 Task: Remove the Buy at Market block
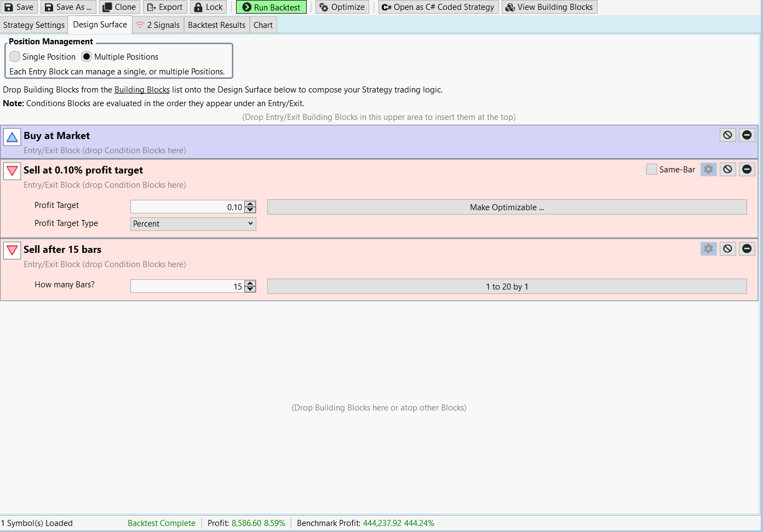point(747,135)
